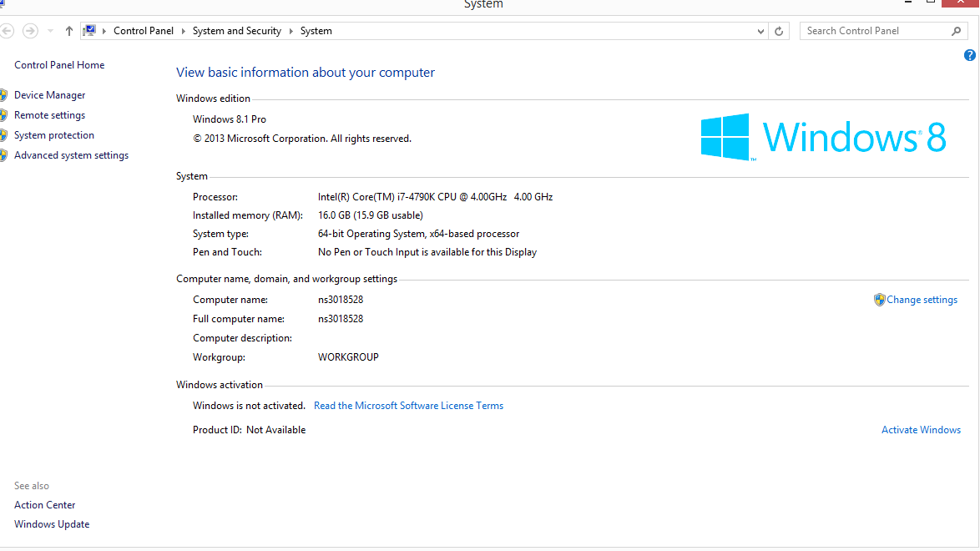Image resolution: width=980 pixels, height=551 pixels.
Task: Click the '16.0 GB (15.9 GB usable)' value
Action: point(371,215)
